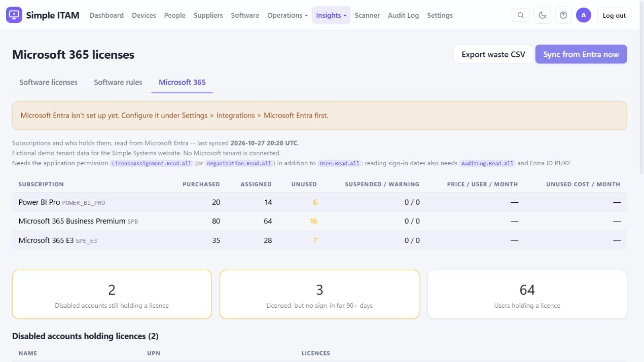Click the last synced timestamp 2026-10-27 20:28 UTC
644x362 pixels.
tap(264, 143)
